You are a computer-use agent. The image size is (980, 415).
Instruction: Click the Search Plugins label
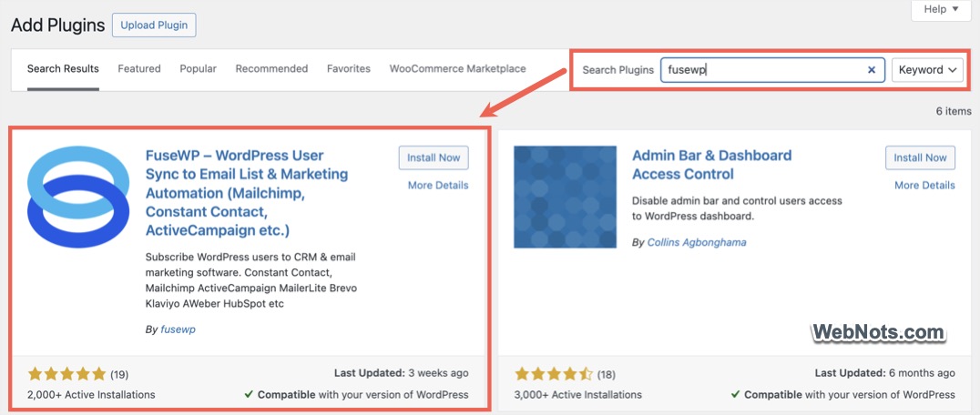pos(618,70)
